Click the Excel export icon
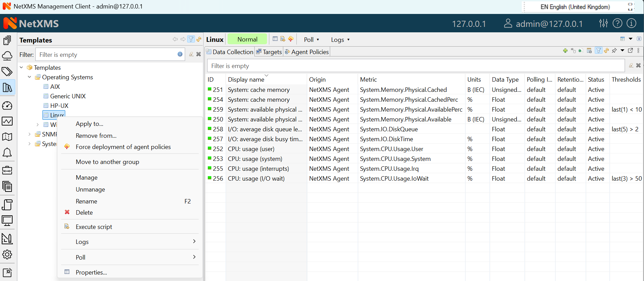The image size is (644, 281). tap(581, 51)
